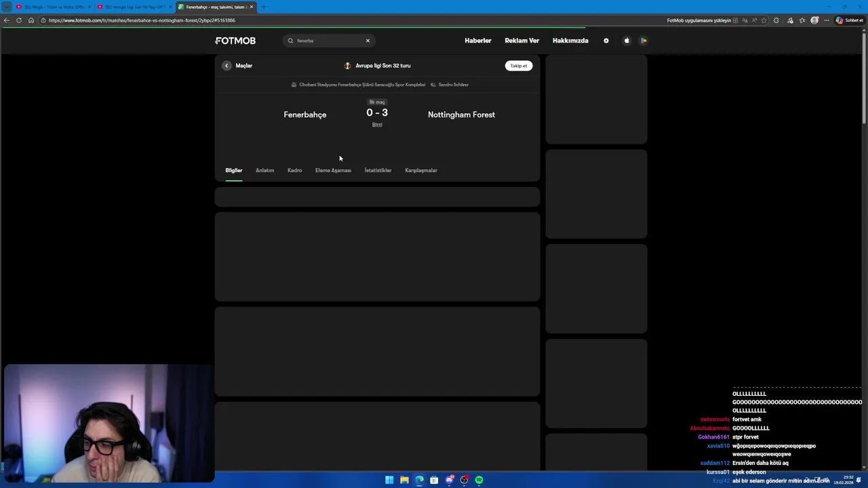
Task: Click the 0 - 3 score text
Action: (x=377, y=113)
